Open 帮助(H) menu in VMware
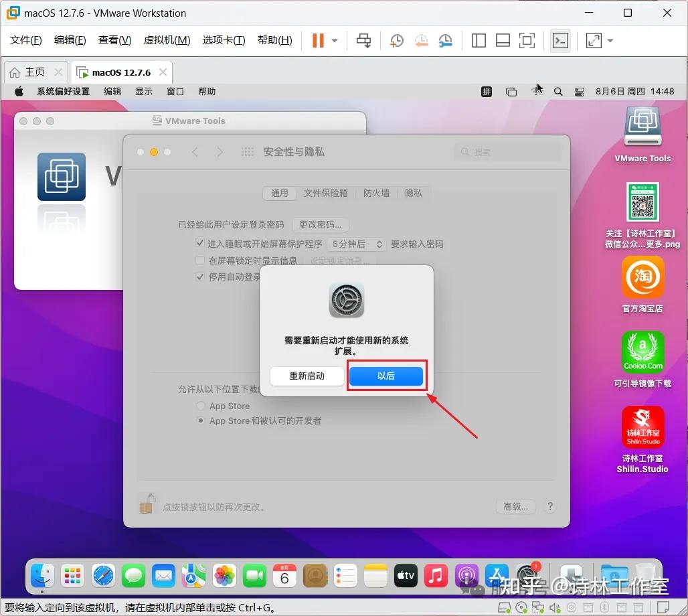688x616 pixels. [275, 40]
